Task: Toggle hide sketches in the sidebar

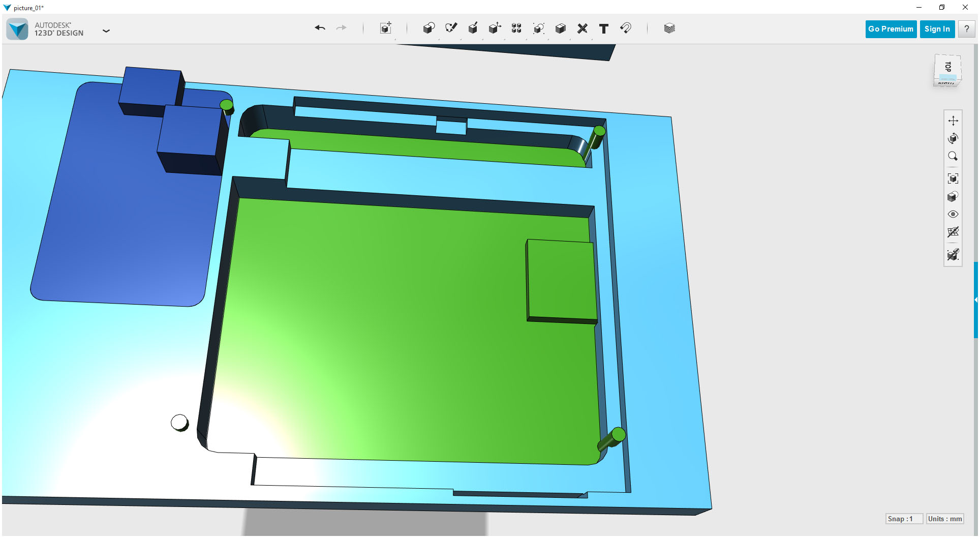Action: click(953, 232)
